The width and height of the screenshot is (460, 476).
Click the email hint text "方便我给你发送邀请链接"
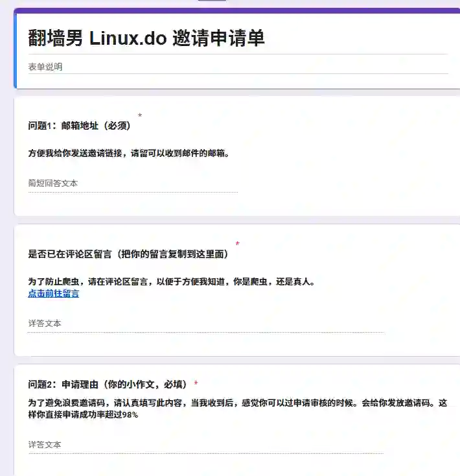[75, 153]
